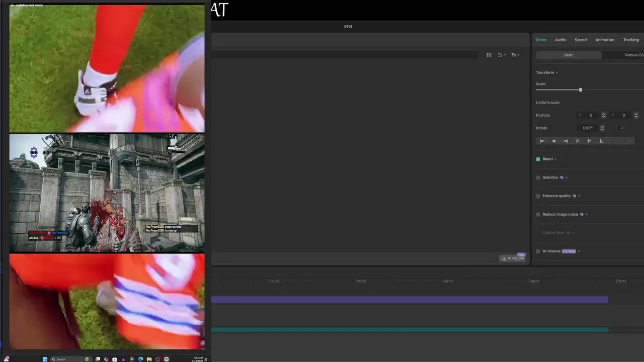Click the Rotate angle field
The height and width of the screenshot is (362, 644).
coord(588,128)
